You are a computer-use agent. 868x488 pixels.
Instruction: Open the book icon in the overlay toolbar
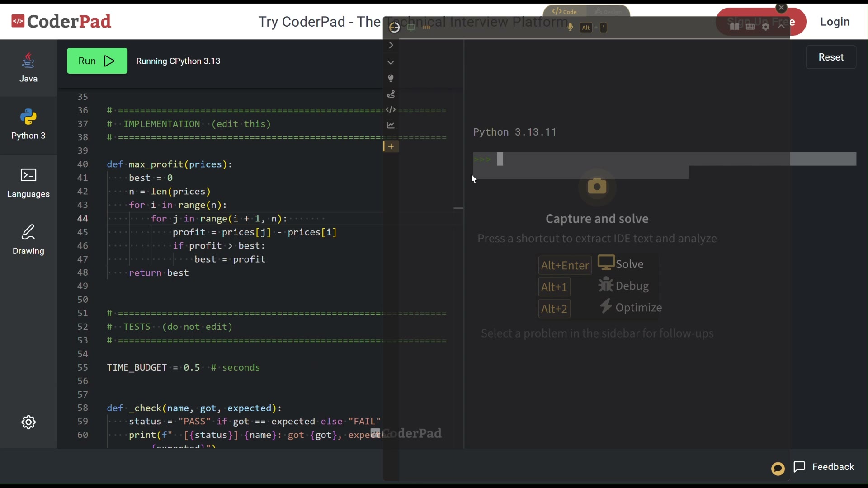tap(735, 27)
